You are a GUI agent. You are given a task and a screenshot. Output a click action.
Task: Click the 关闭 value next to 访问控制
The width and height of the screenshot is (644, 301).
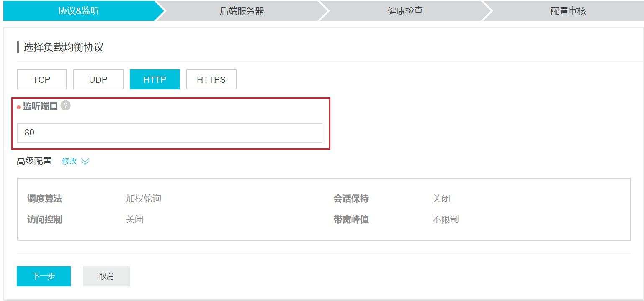[135, 219]
